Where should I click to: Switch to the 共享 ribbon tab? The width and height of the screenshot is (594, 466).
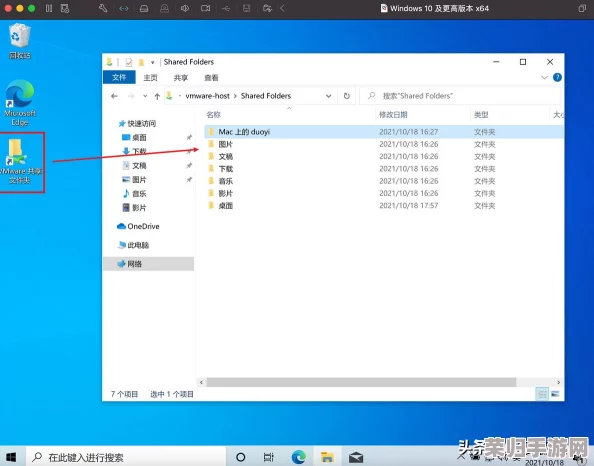click(181, 78)
